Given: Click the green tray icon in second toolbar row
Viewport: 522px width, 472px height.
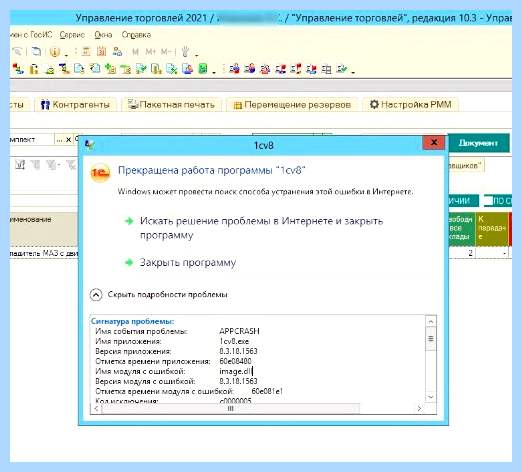Looking at the screenshot, I should tap(50, 69).
